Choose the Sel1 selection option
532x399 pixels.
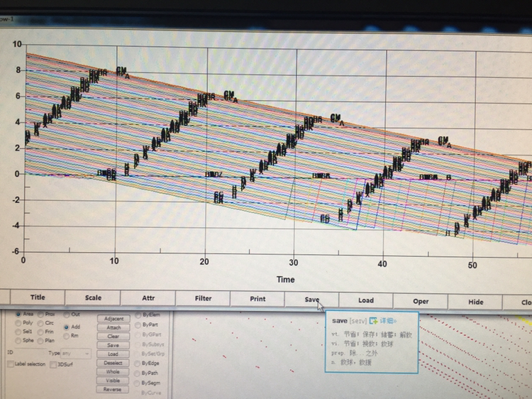(18, 332)
